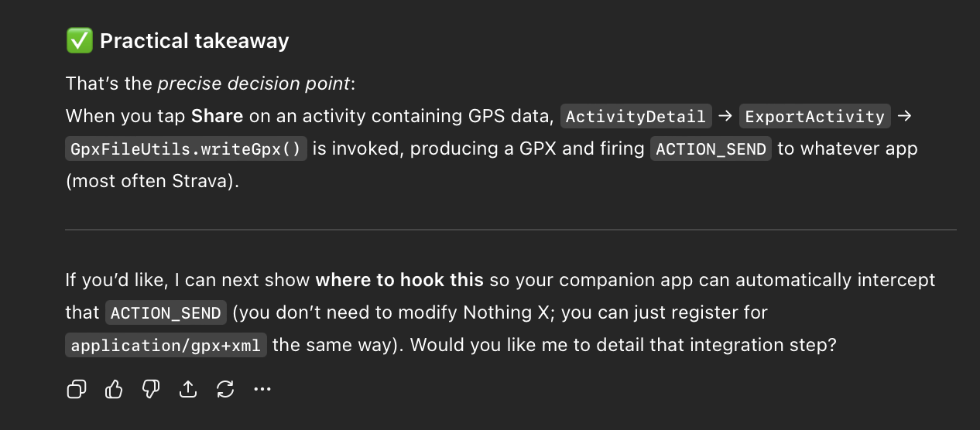Select the ActivityDetail code snippet
Image resolution: width=980 pixels, height=430 pixels.
[636, 117]
